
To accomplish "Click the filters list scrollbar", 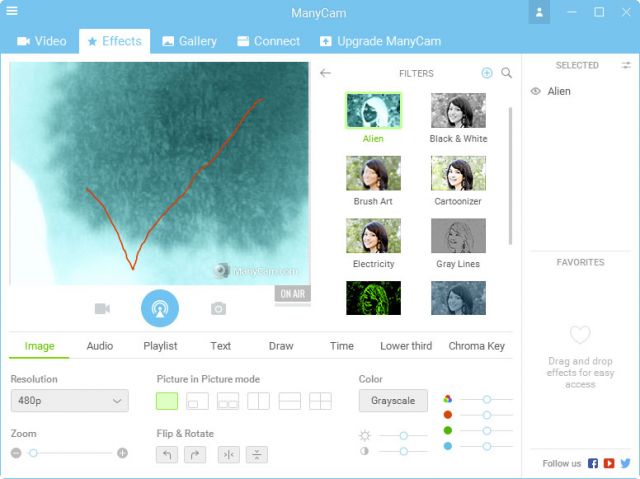I will tap(510, 176).
